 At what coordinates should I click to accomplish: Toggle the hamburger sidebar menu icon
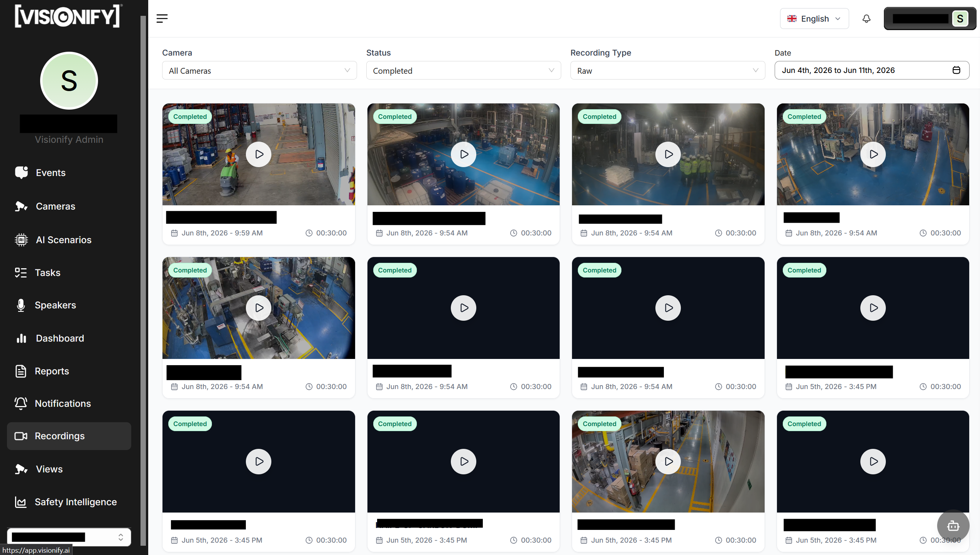click(x=162, y=19)
